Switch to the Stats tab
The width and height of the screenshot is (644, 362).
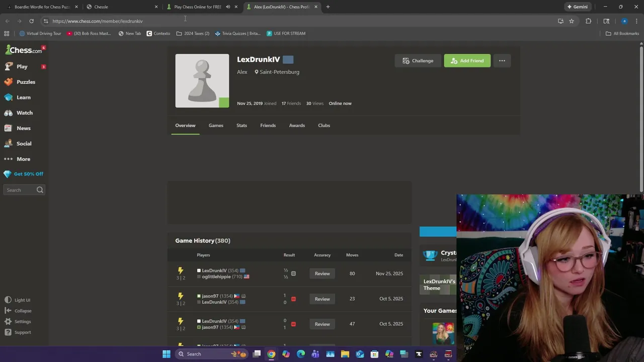coord(242,126)
